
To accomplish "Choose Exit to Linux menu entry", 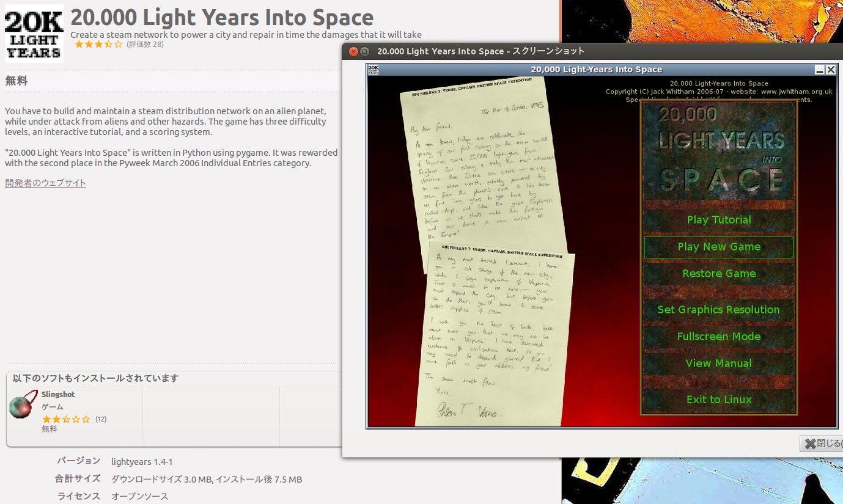I will [719, 400].
